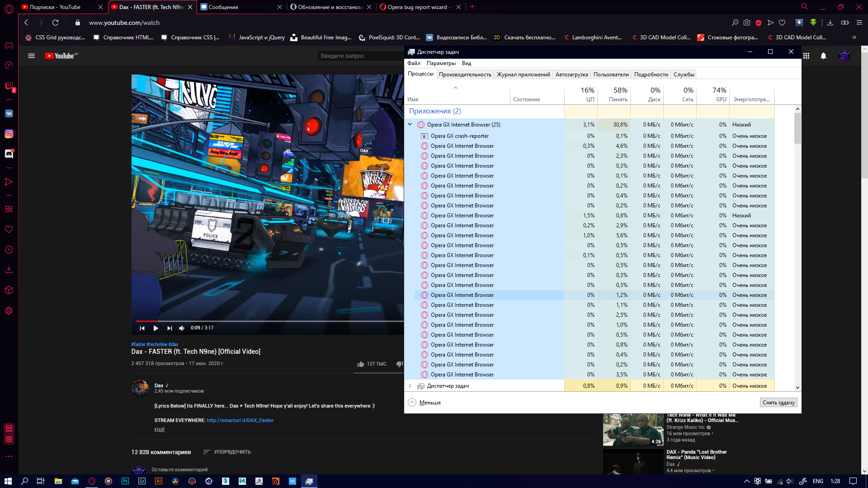Open Twitch panel in Opera sidebar
The height and width of the screenshot is (488, 868).
[x=9, y=86]
